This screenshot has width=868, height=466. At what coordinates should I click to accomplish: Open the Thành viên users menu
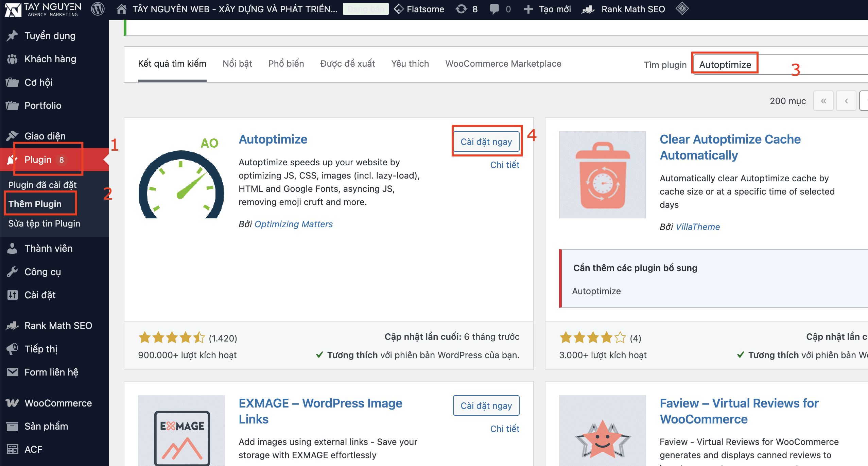(x=48, y=248)
